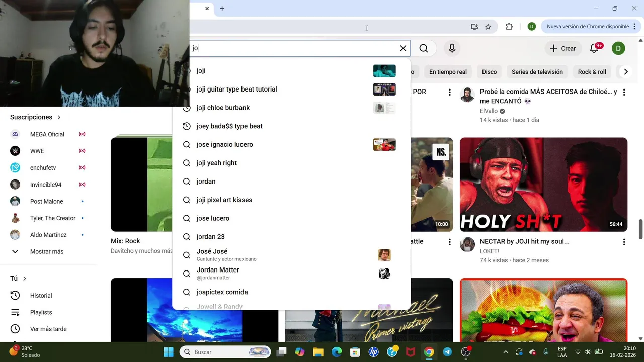Open the ElVallo channel avatar

point(467,95)
